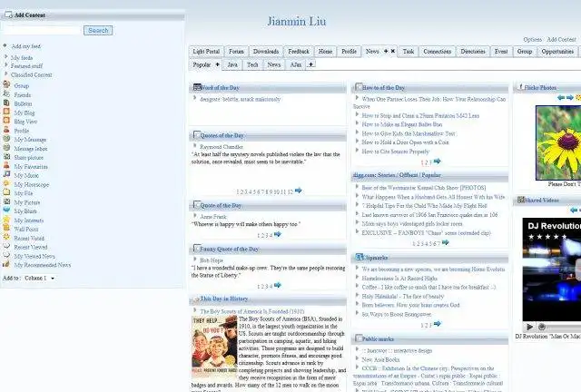Open the Add to Column 1 dropdown
The width and height of the screenshot is (581, 392).
point(40,278)
